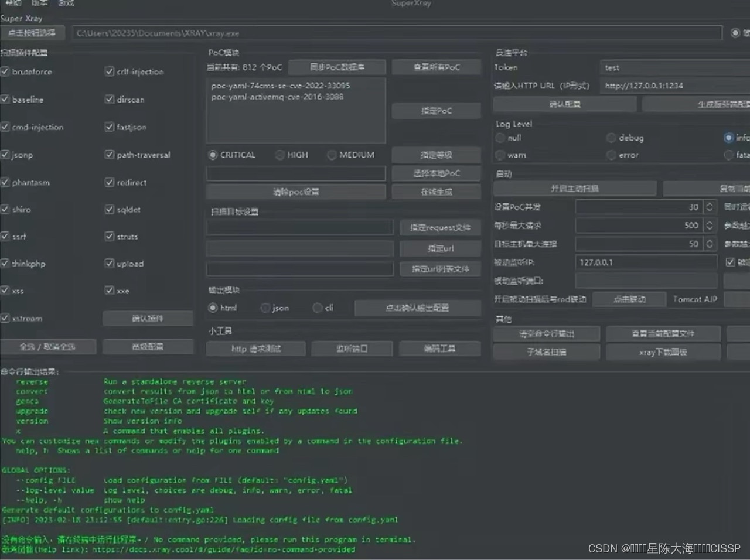This screenshot has width=750, height=560.
Task: Click the 在线生成 button
Action: [x=437, y=192]
